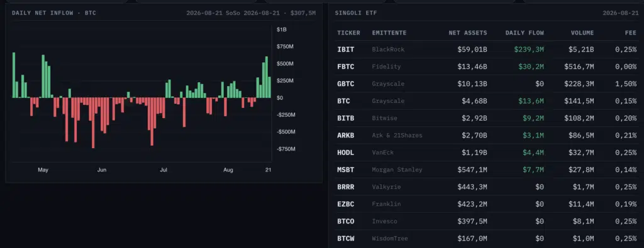
Task: Click the $1B chart axis label
Action: [x=281, y=30]
